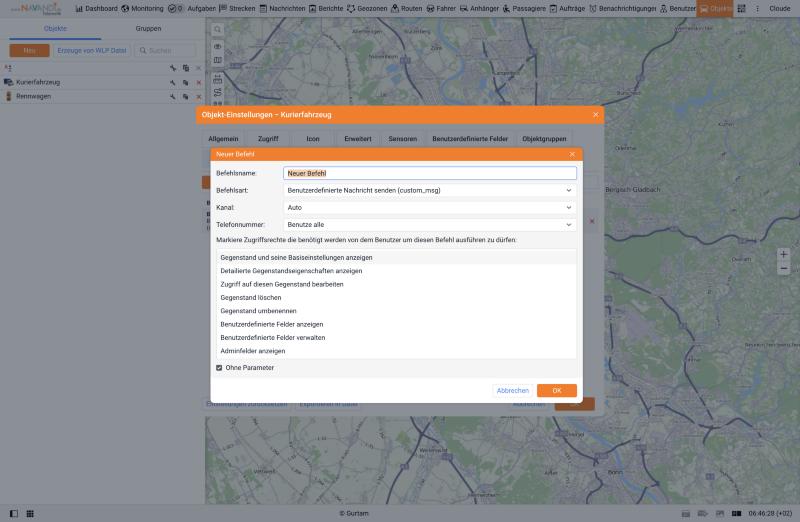
Task: Click the grid layout icon in bottom bar
Action: pyautogui.click(x=30, y=513)
